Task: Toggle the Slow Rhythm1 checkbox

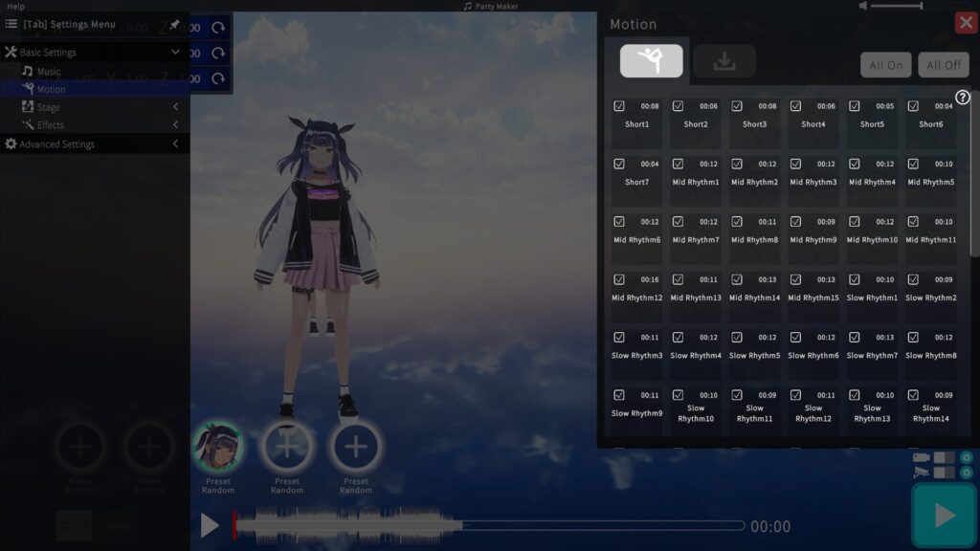Action: pos(855,279)
